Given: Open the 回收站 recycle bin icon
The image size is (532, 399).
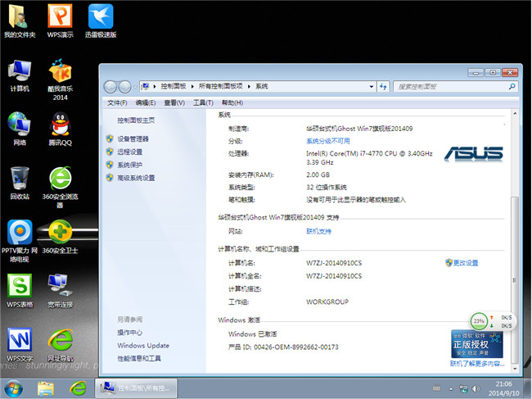Looking at the screenshot, I should [x=20, y=179].
